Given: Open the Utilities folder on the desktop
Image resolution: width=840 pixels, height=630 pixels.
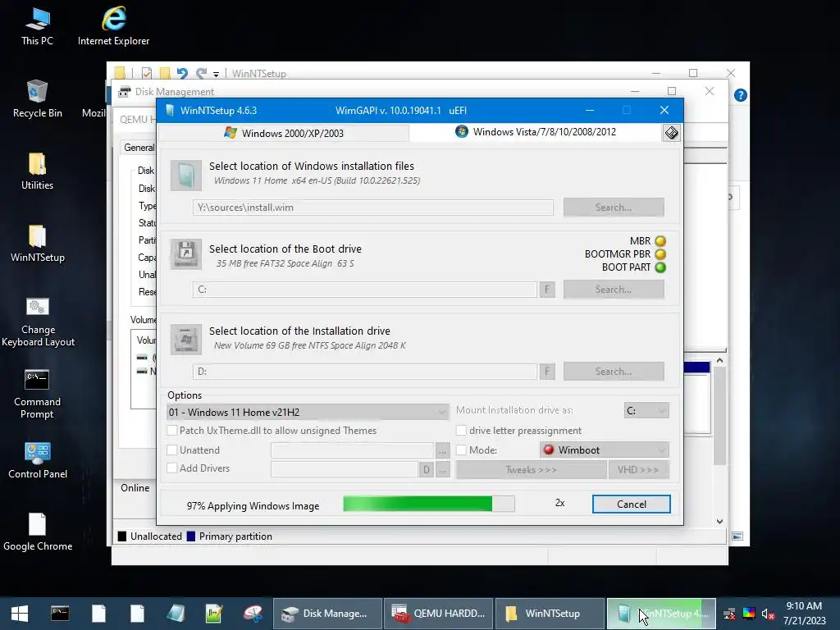Looking at the screenshot, I should [x=37, y=171].
